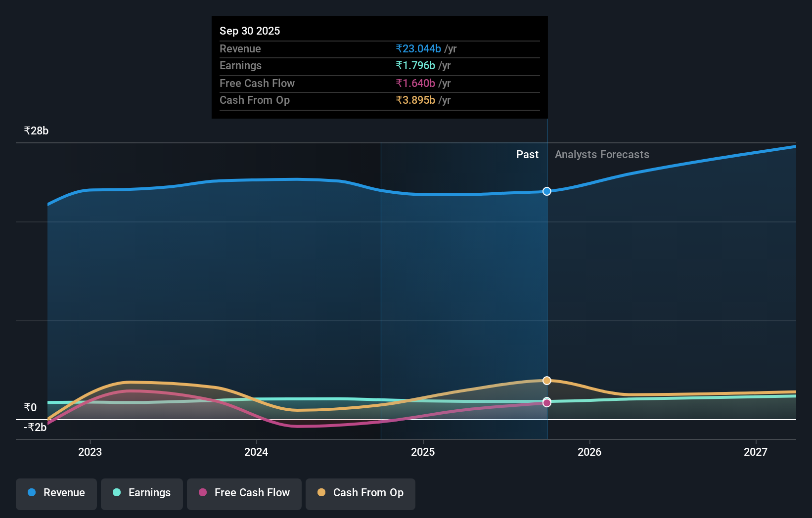The width and height of the screenshot is (812, 518).
Task: Collapse the Past period region
Action: point(527,154)
